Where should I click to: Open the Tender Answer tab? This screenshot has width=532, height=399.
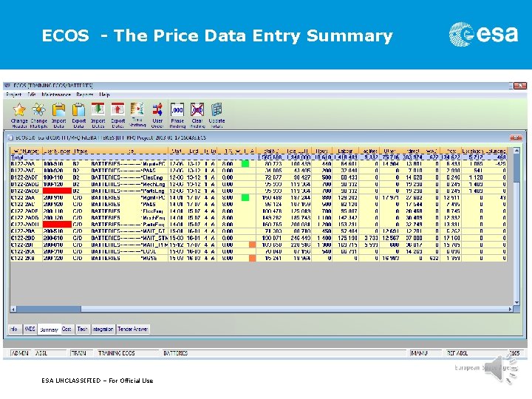pyautogui.click(x=133, y=329)
